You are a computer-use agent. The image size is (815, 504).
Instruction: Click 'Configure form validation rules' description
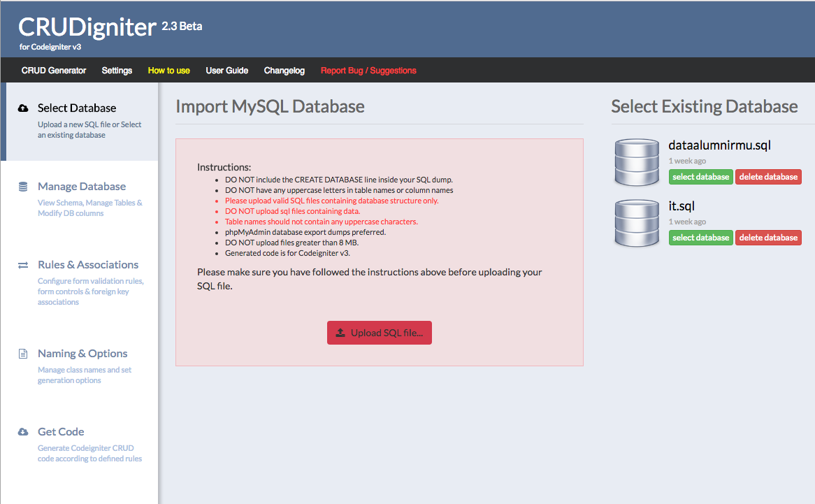click(x=90, y=291)
